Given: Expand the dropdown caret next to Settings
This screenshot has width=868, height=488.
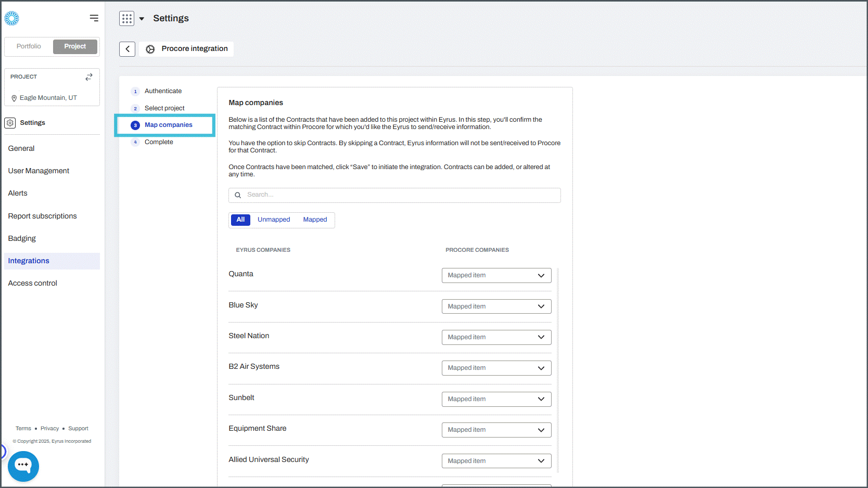Looking at the screenshot, I should [x=142, y=19].
